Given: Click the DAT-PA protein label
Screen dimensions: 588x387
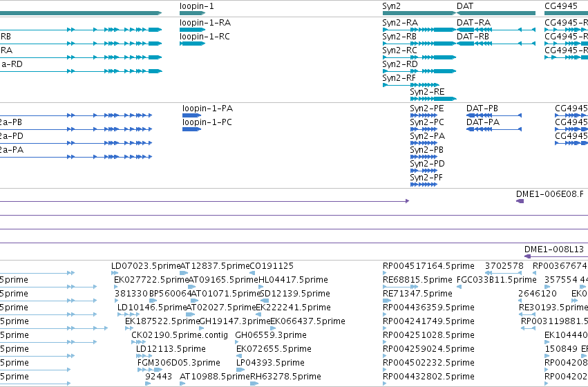Looking at the screenshot, I should click(483, 122).
